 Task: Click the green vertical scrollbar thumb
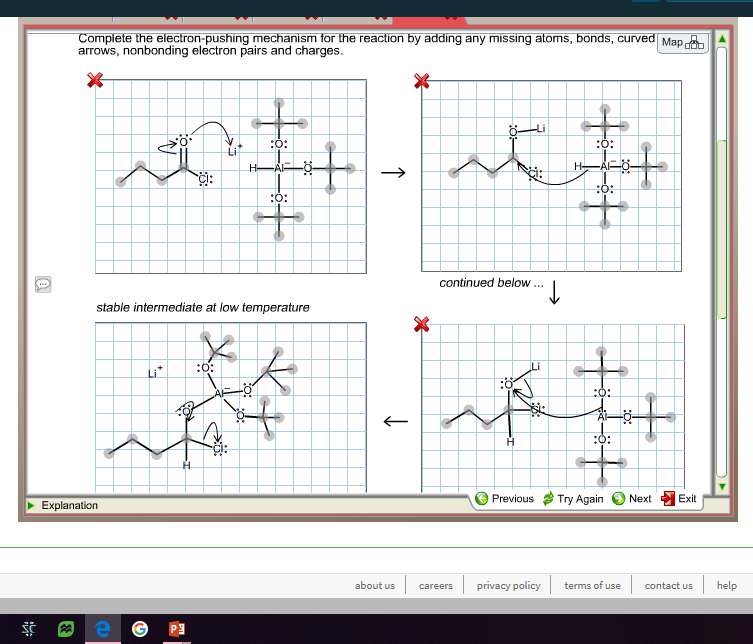pyautogui.click(x=721, y=229)
